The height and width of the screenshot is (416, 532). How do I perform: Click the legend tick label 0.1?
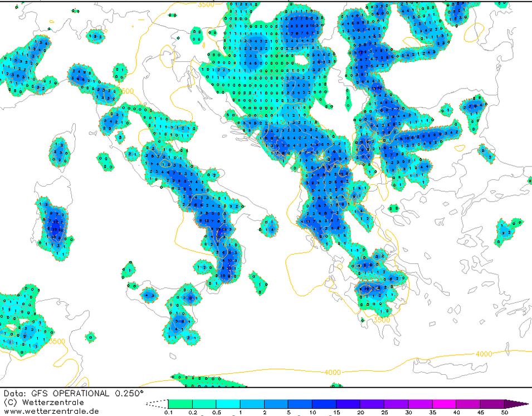pyautogui.click(x=168, y=413)
